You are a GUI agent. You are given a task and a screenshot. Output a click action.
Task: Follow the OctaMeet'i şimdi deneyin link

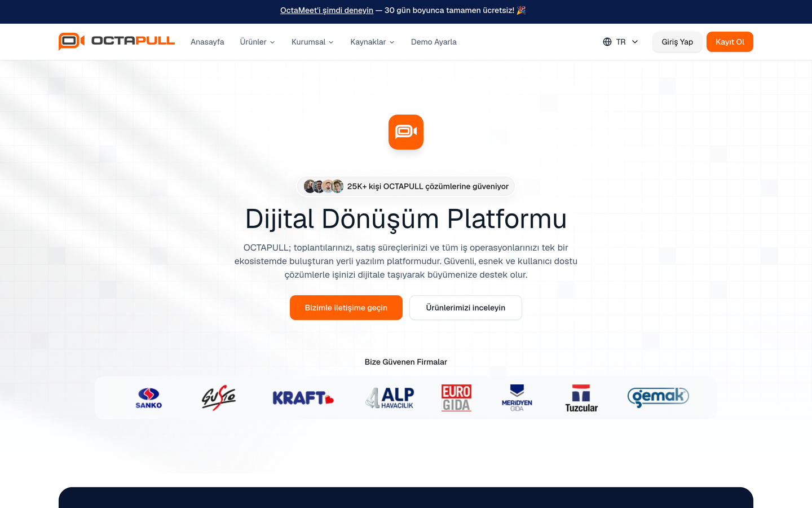click(326, 10)
